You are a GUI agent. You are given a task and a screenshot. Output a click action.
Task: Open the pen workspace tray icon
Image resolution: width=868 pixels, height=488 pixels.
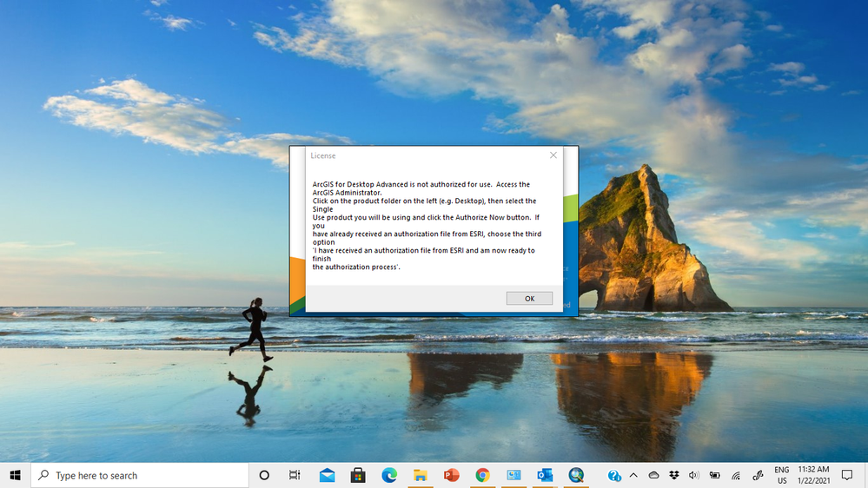pyautogui.click(x=758, y=475)
